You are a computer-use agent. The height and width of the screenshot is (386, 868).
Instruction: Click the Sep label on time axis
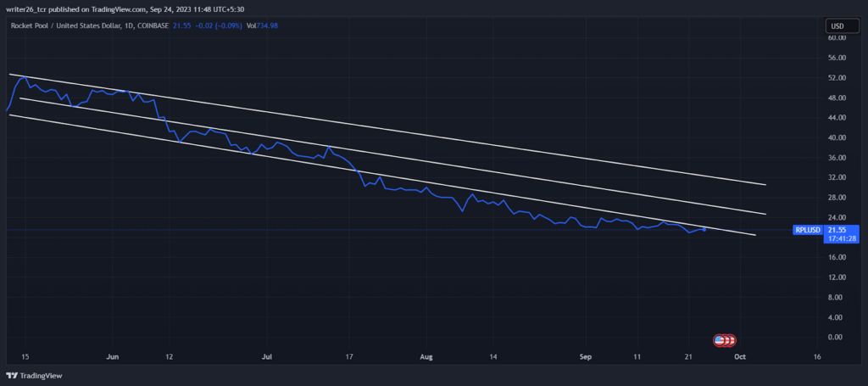(587, 356)
